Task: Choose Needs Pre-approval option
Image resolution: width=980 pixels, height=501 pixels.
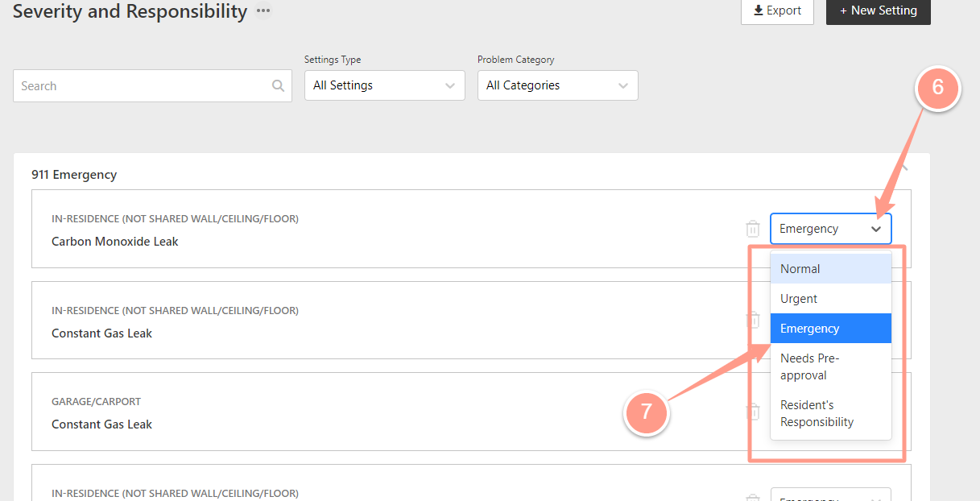Action: coord(830,366)
